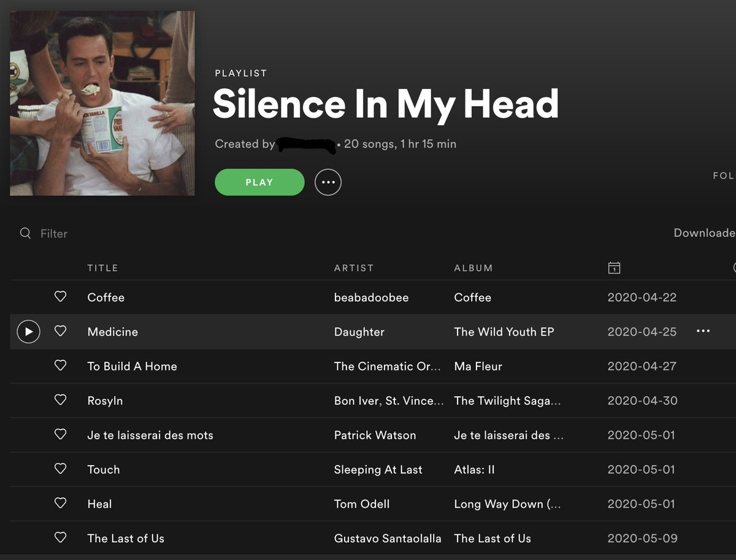736x560 pixels.
Task: Select track title Touch
Action: (x=104, y=469)
